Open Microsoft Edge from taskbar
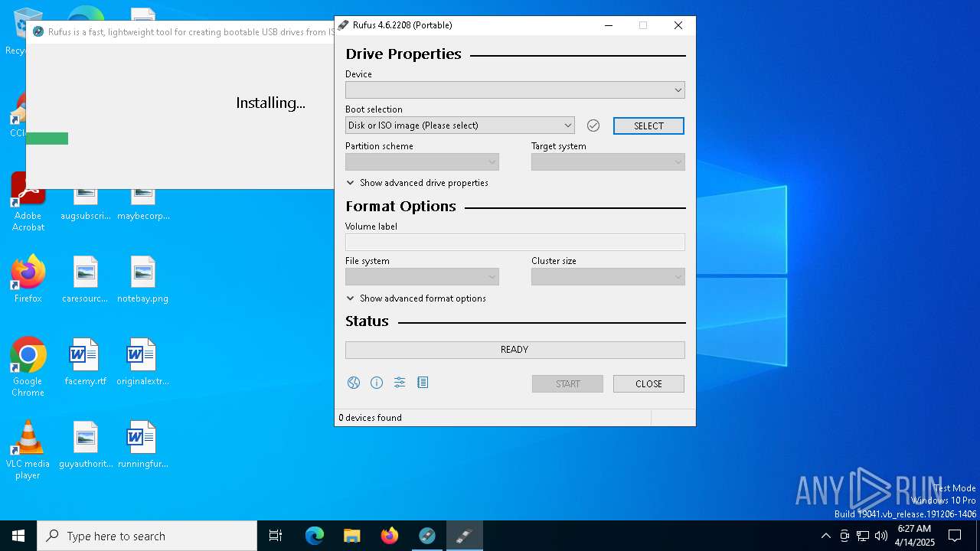Screen dimensions: 980x551 click(x=315, y=536)
